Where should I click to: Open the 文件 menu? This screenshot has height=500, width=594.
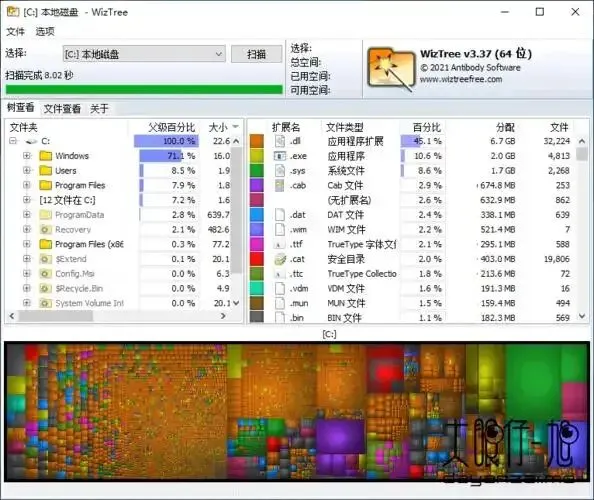(16, 31)
